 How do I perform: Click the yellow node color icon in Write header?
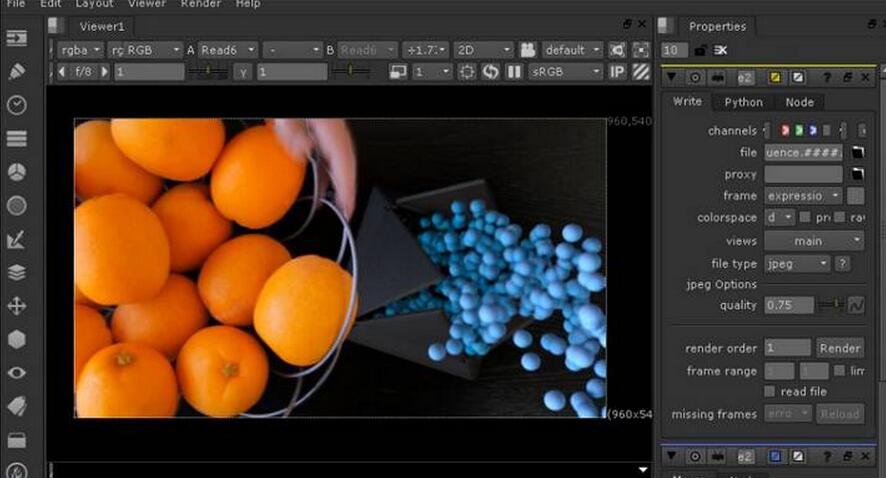(775, 78)
